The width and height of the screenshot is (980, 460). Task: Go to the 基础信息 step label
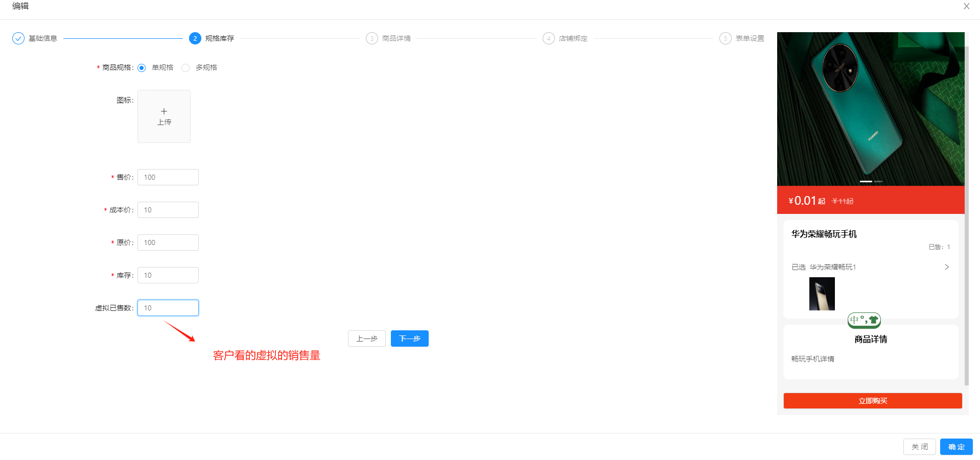tap(43, 38)
